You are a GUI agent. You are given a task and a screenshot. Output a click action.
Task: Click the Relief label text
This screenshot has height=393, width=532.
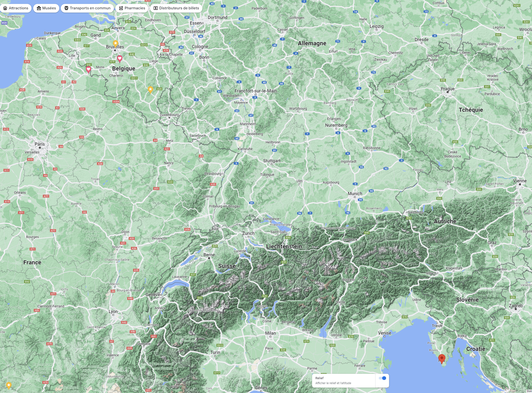point(319,378)
